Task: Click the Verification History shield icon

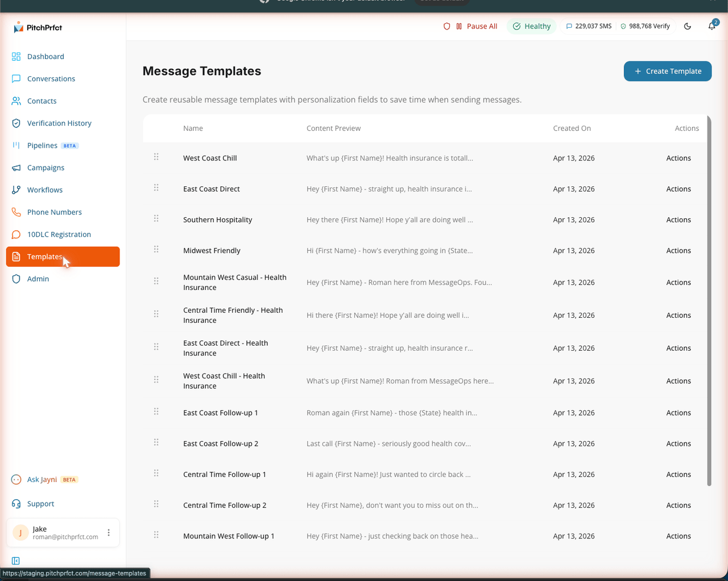Action: click(16, 123)
